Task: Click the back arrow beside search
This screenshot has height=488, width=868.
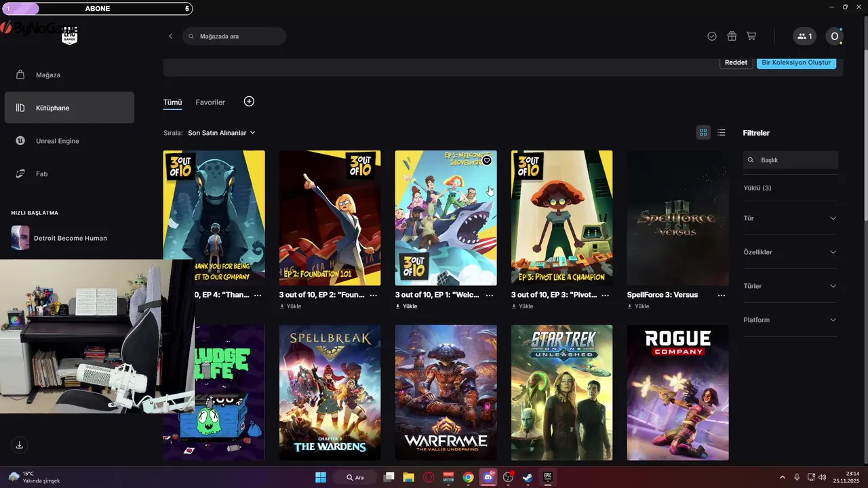Action: click(170, 36)
